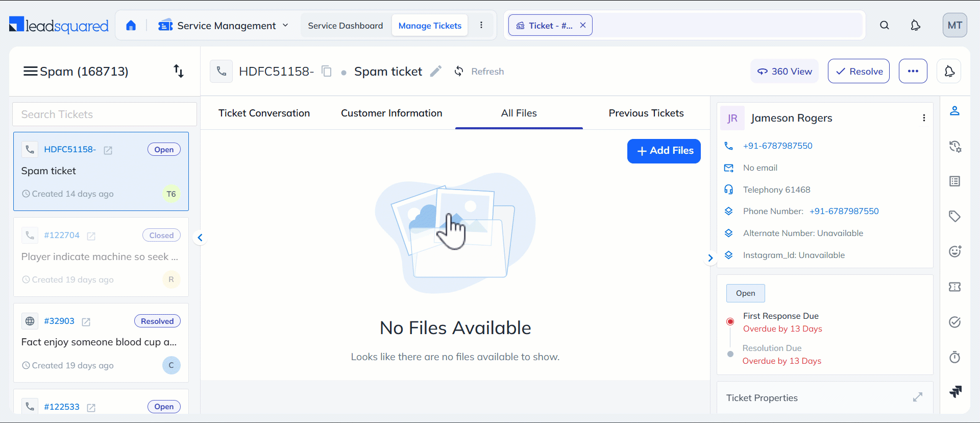Click in the Search Tickets field
The width and height of the screenshot is (980, 423).
pyautogui.click(x=105, y=114)
